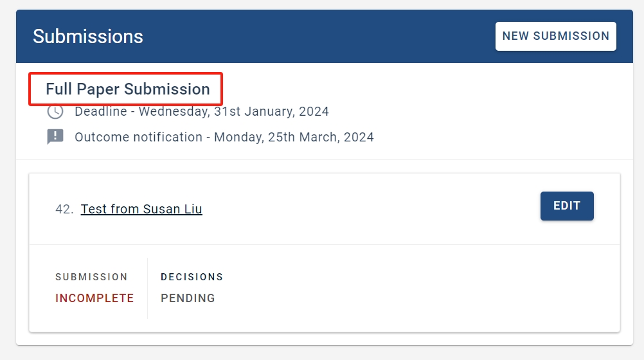644x360 pixels.
Task: Select the Full Paper Submission heading
Action: pos(128,89)
